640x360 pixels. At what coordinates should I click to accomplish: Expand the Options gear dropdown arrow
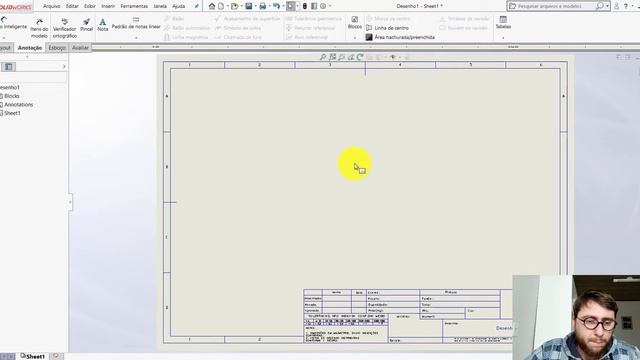point(330,6)
